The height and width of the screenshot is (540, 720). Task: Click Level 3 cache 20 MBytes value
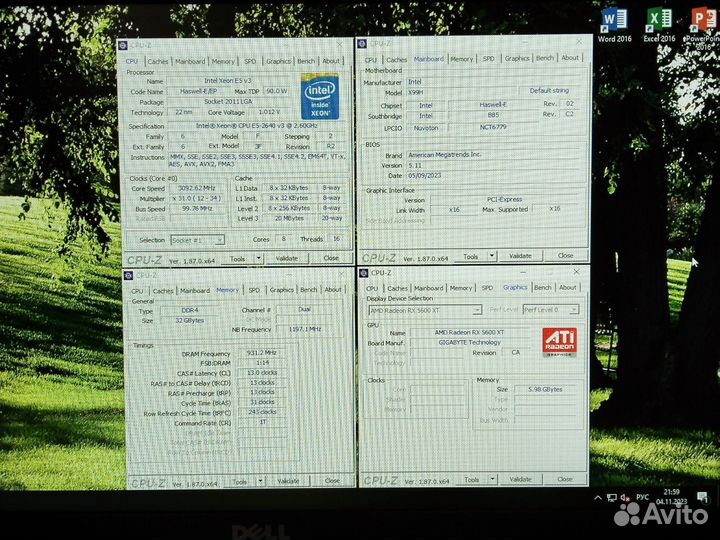289,218
